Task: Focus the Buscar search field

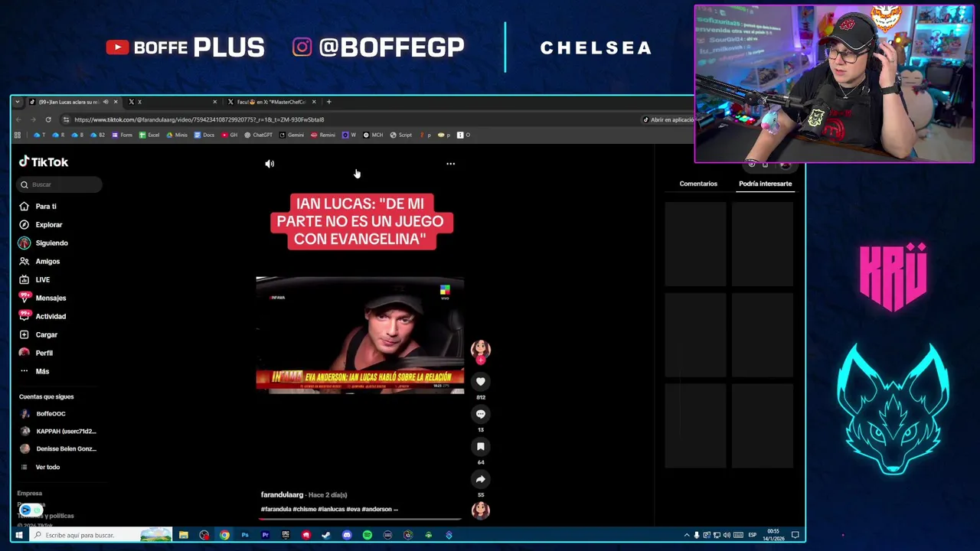Action: tap(60, 184)
